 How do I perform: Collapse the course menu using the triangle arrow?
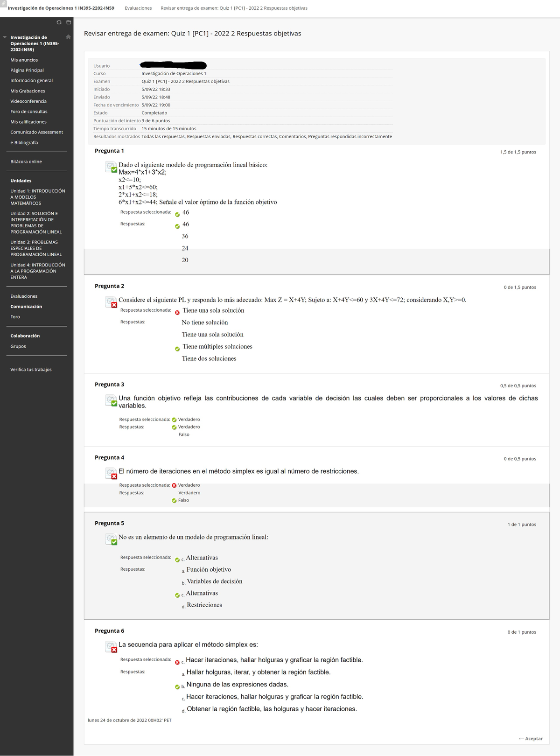[5, 37]
